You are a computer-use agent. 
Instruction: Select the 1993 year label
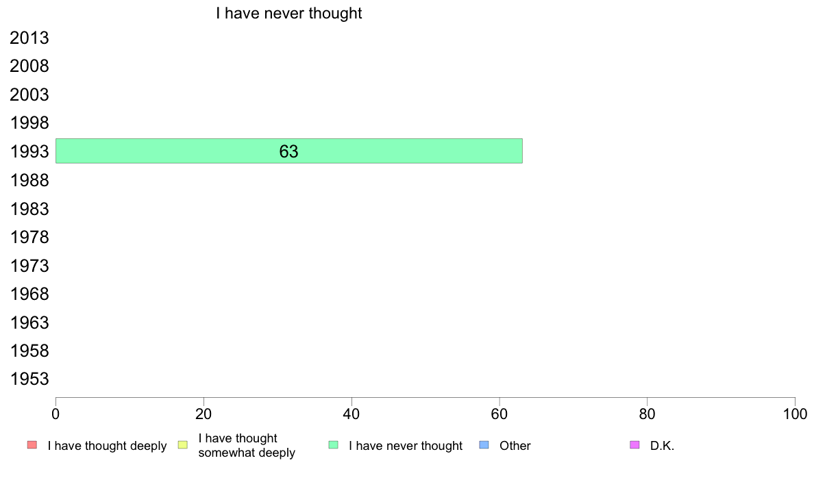point(29,151)
